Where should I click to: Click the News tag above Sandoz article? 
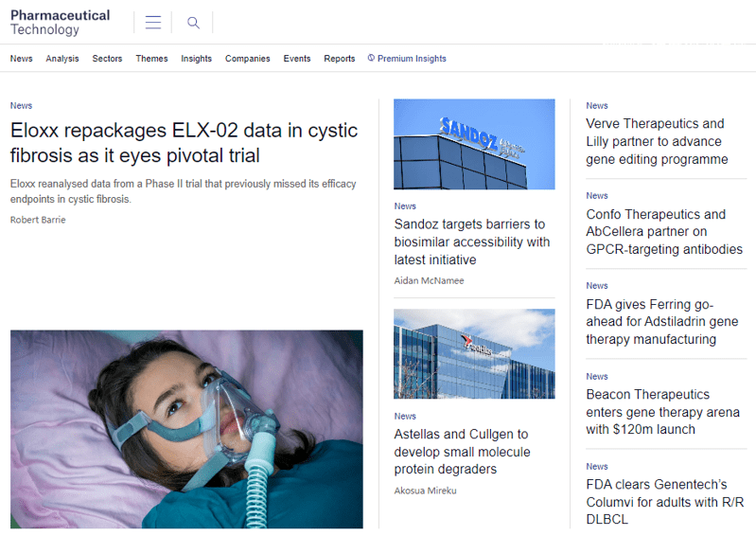[405, 206]
